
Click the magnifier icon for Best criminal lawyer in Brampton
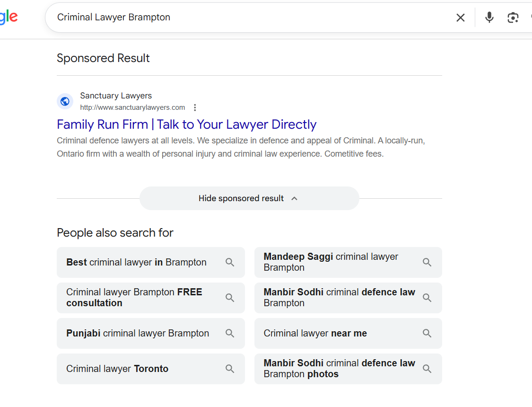(x=230, y=262)
